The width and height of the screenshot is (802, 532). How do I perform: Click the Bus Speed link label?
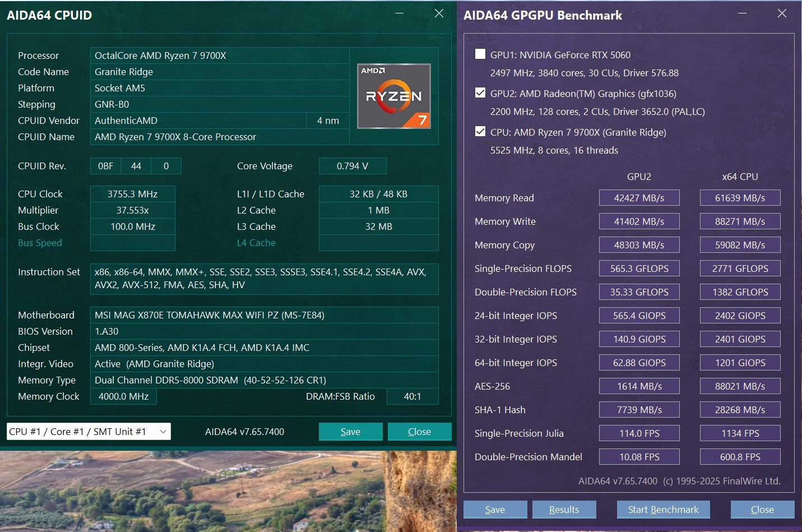pos(40,243)
